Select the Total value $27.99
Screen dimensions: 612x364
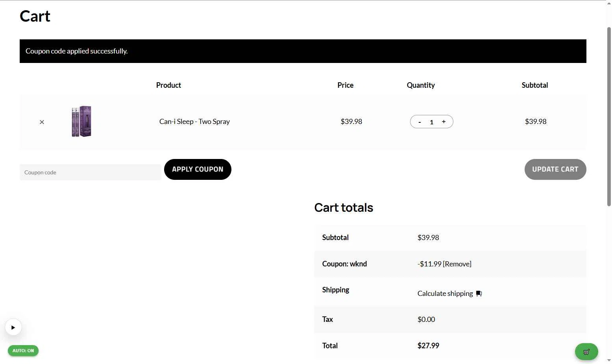coord(428,346)
